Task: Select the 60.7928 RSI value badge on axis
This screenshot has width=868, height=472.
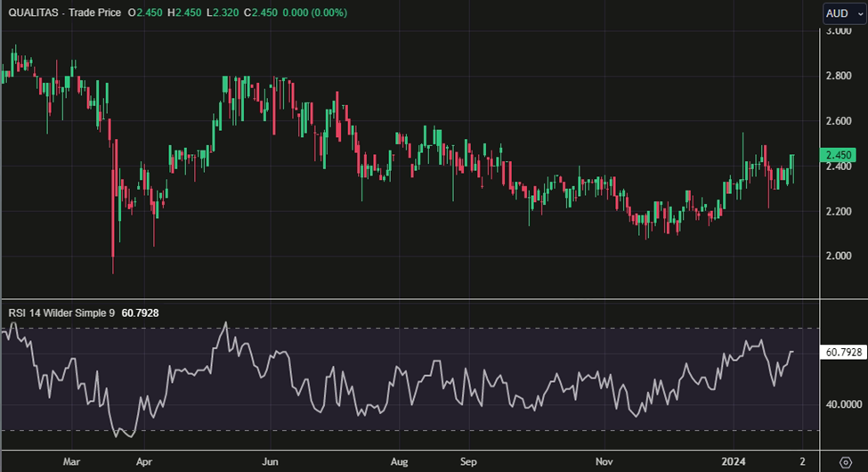Action: tap(843, 352)
